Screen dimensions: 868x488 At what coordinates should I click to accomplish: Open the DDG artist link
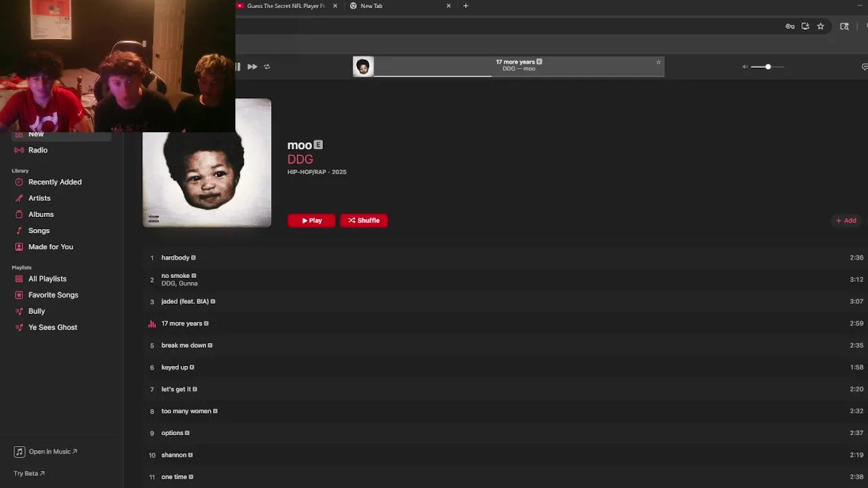coord(300,159)
